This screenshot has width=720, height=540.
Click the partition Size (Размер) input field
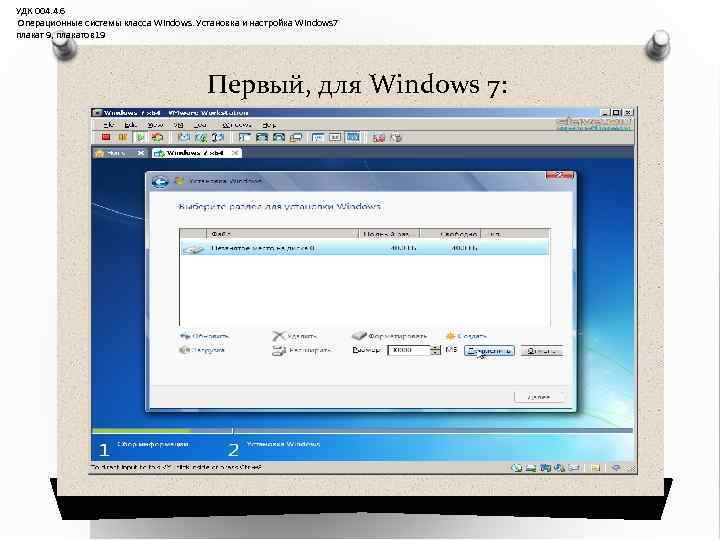(409, 350)
